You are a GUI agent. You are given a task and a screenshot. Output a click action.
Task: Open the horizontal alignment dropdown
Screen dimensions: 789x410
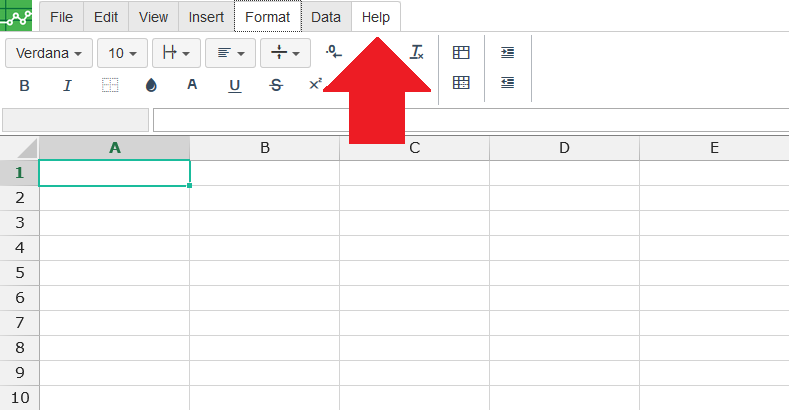coord(231,53)
